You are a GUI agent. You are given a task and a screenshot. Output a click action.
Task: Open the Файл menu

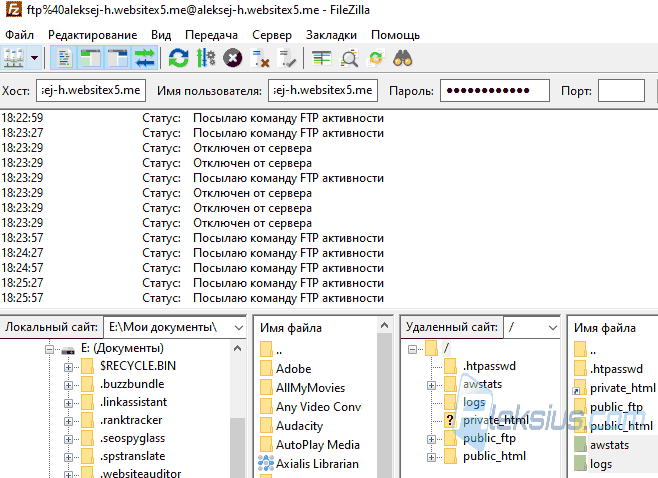click(x=19, y=35)
